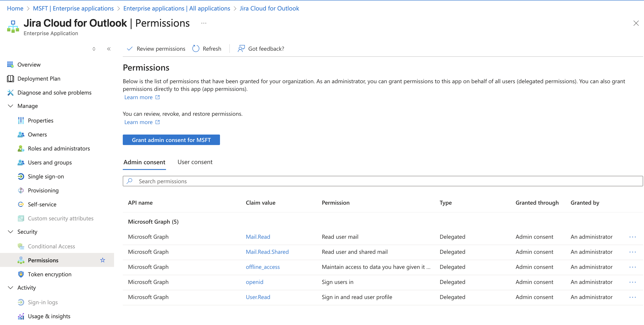Screen dimensions: 644x325
Task: Click Grant admin consent for MSFT
Action: tap(171, 140)
